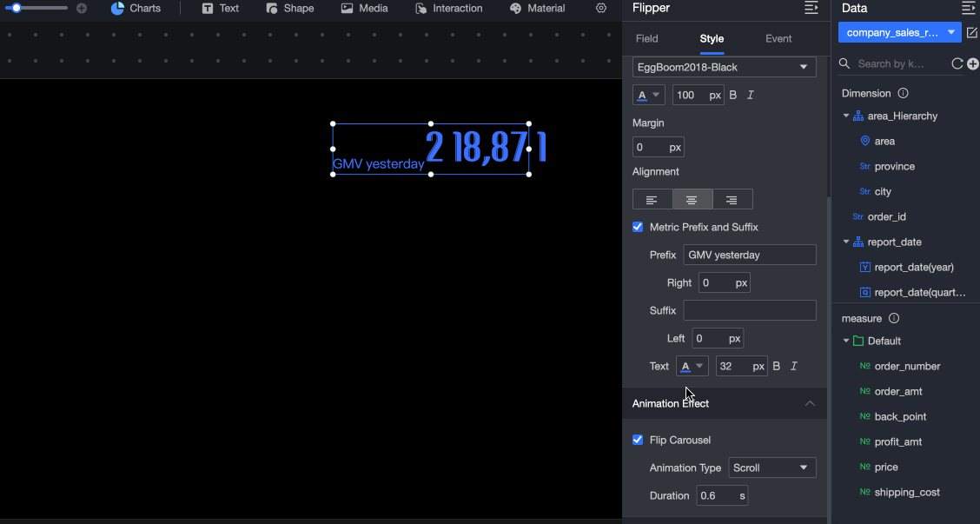Open the Animation Type Scroll dropdown
Viewport: 980px width, 524px height.
coord(771,468)
